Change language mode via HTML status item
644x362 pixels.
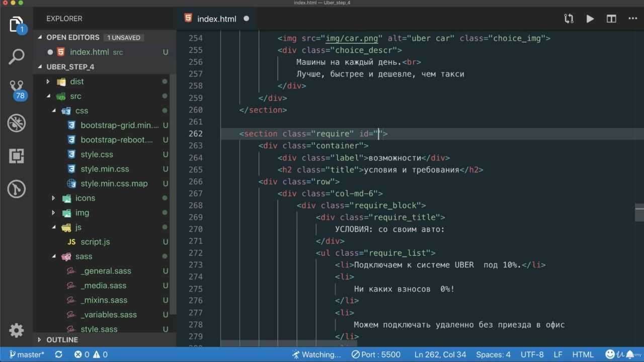(x=583, y=354)
